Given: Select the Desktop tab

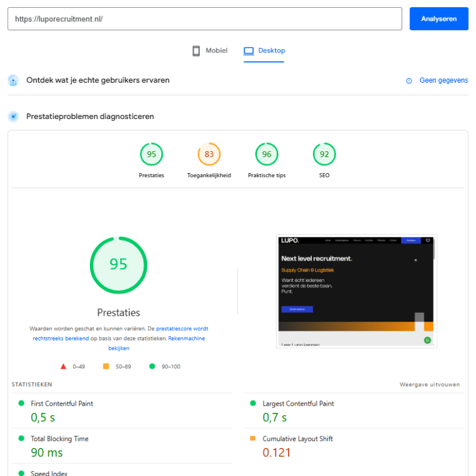Looking at the screenshot, I should (264, 51).
